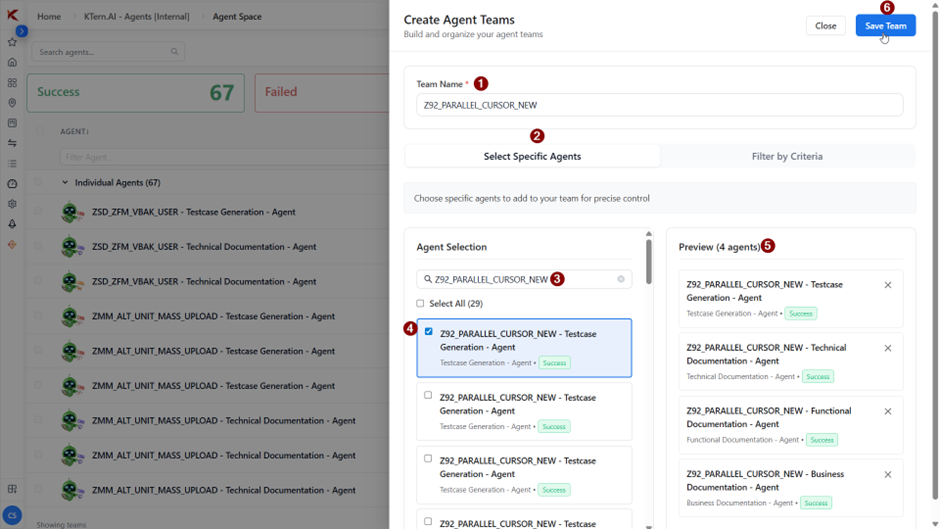Remove Testcase Generation agent from preview
The width and height of the screenshot is (940, 529).
(887, 285)
